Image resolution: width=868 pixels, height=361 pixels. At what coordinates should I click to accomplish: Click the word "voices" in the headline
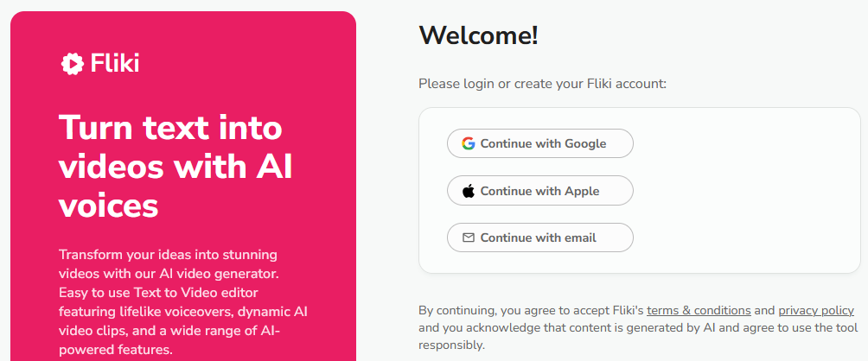coord(108,206)
